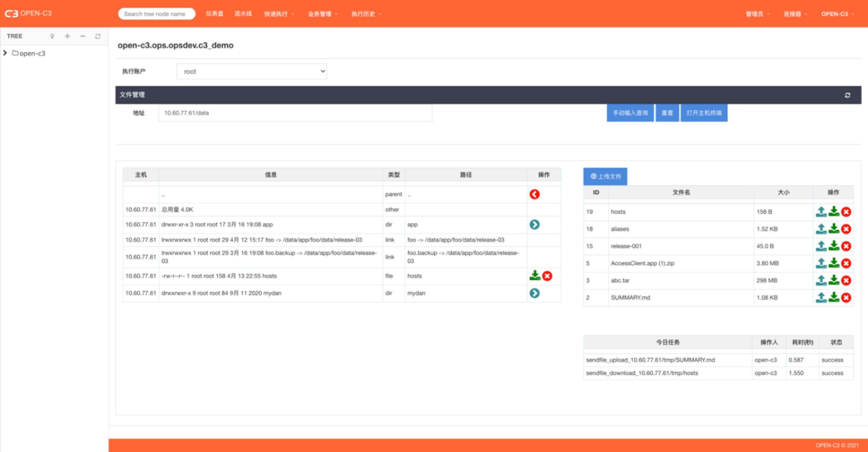Enter the mydan directory using its arrow icon
Viewport: 868px width, 452px height.
tap(534, 293)
